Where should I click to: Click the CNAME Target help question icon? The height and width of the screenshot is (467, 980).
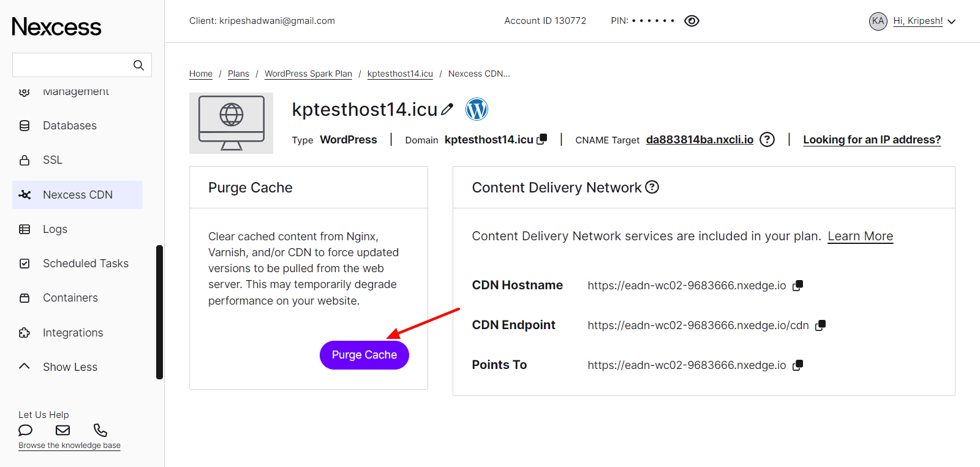coord(767,140)
